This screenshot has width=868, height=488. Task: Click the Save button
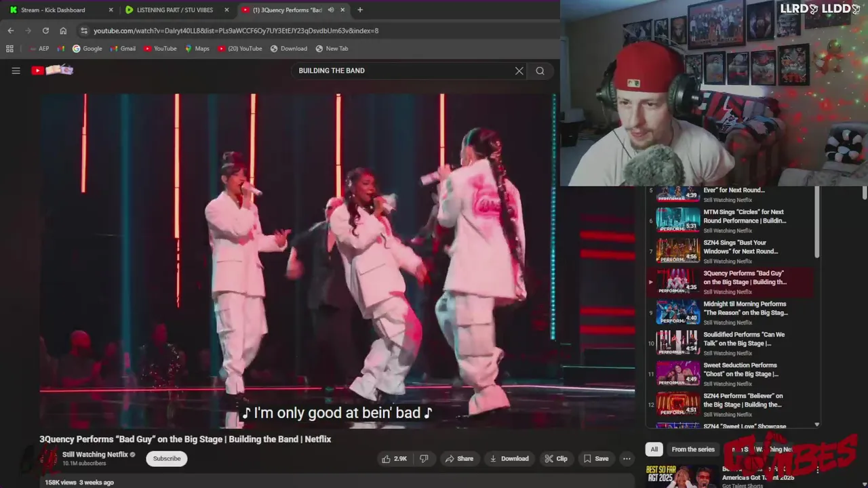[596, 459]
